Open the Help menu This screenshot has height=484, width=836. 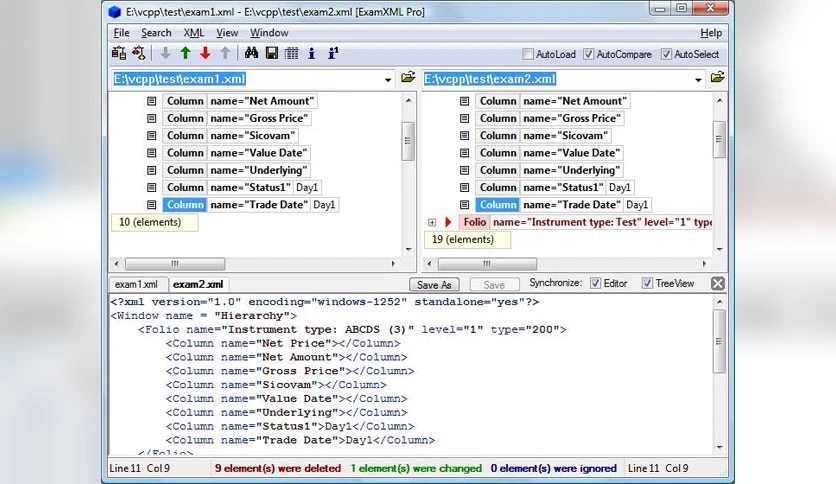coord(711,33)
